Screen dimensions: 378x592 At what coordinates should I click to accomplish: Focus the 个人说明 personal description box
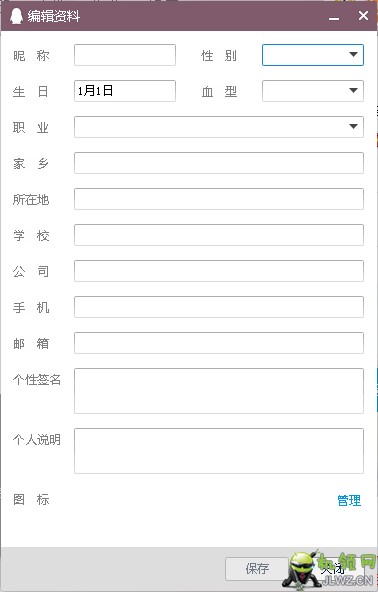[x=219, y=451]
